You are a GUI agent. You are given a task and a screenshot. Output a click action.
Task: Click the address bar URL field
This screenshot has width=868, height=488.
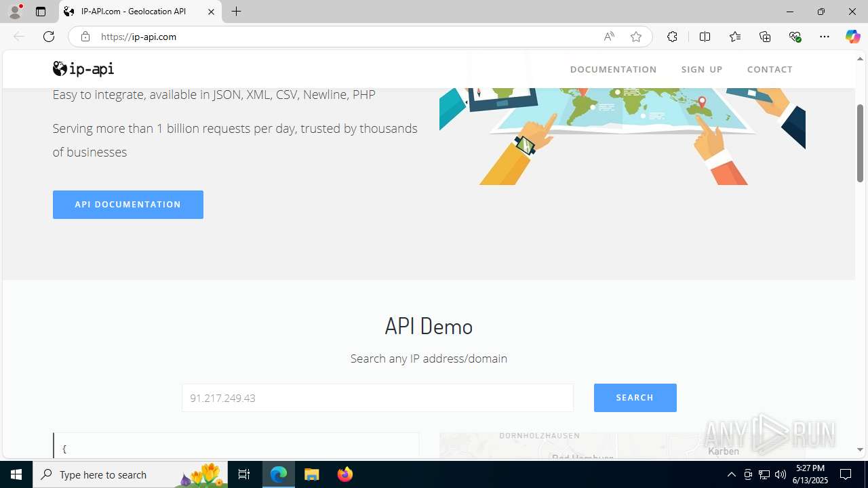(346, 37)
